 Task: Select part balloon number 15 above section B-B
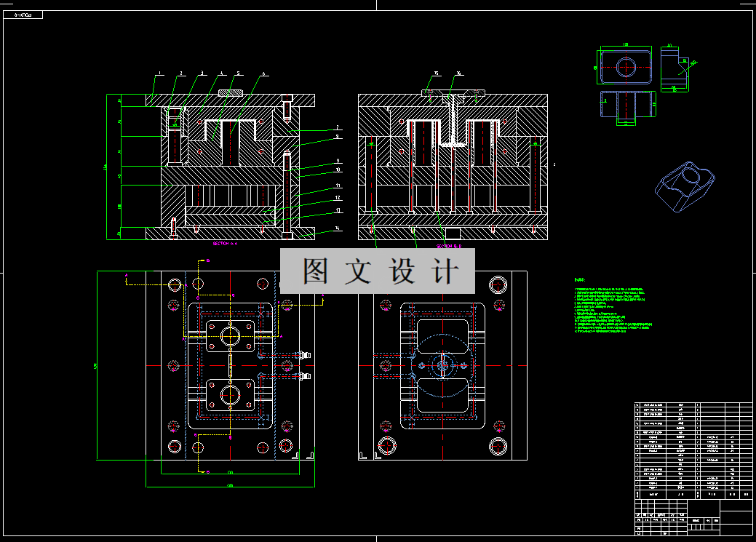(437, 73)
